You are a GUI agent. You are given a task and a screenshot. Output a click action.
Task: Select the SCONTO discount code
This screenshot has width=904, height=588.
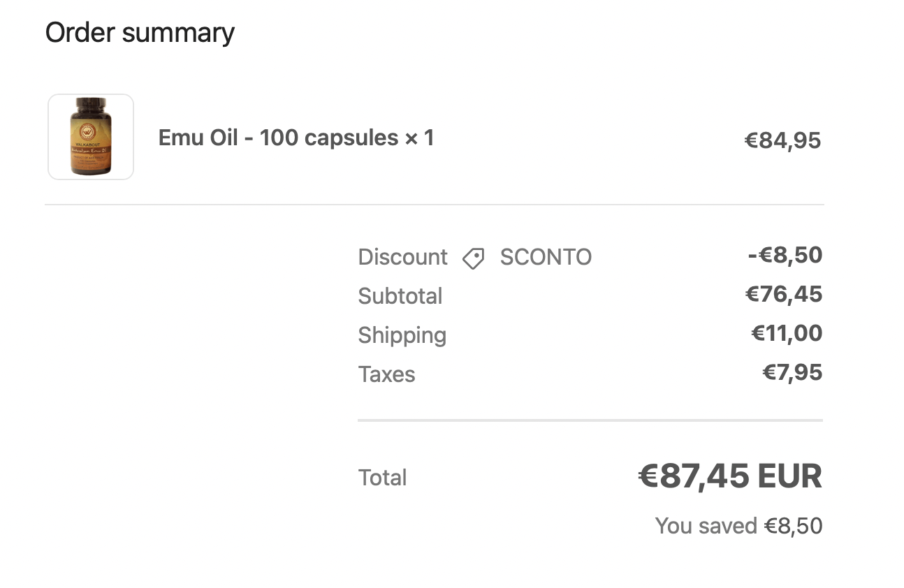pyautogui.click(x=546, y=257)
